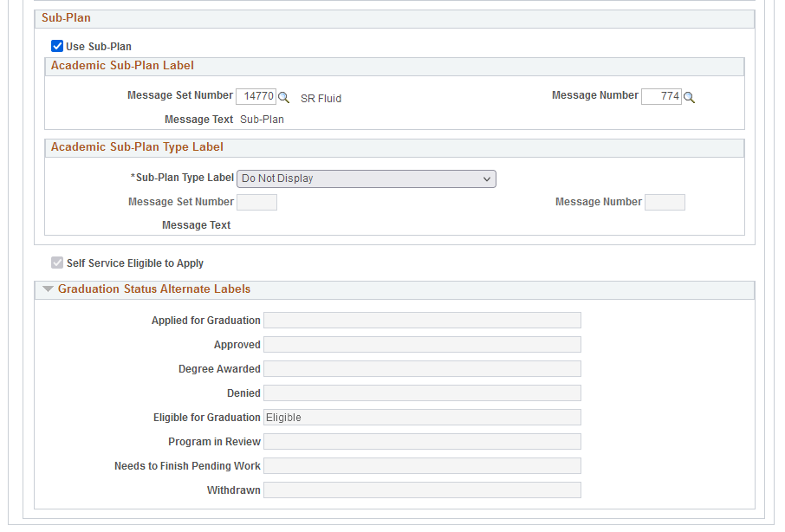The image size is (785, 532).
Task: Click the Program in Review field
Action: point(423,441)
